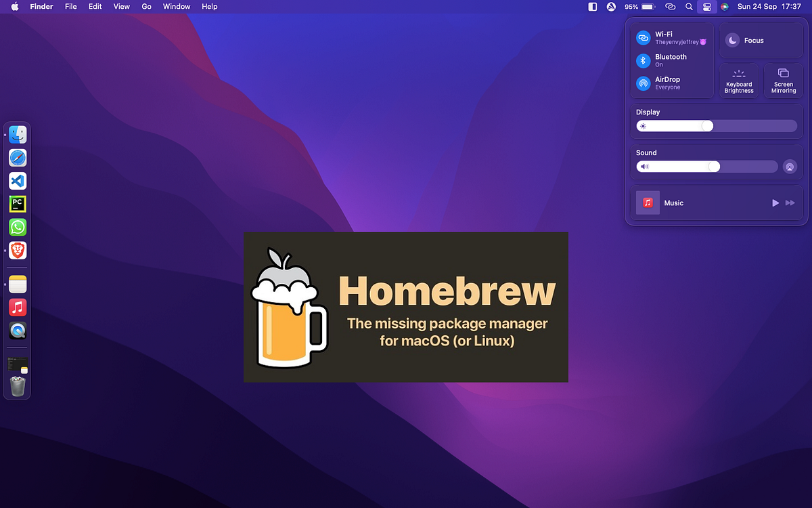Open Keyboard Brightness controls
This screenshot has width=812, height=508.
tap(739, 80)
